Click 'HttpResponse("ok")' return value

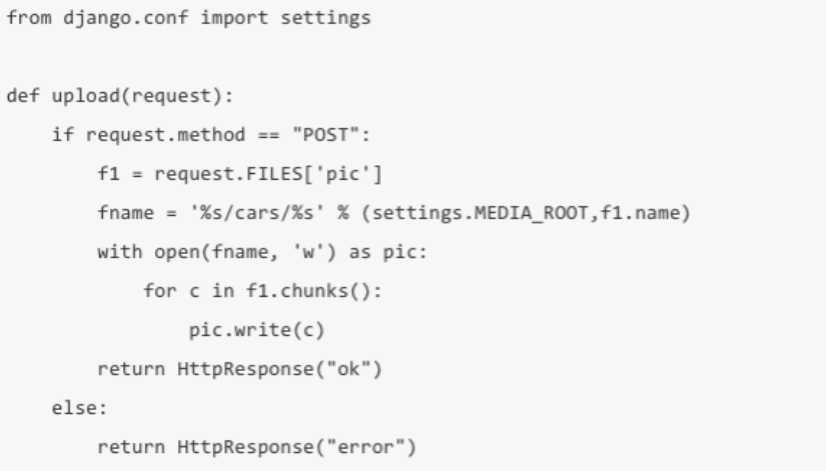280,369
